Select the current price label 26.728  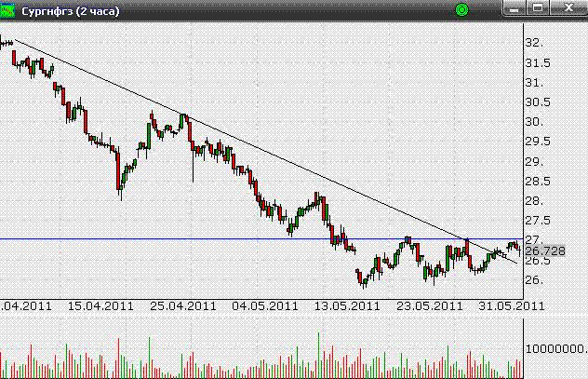pos(544,250)
